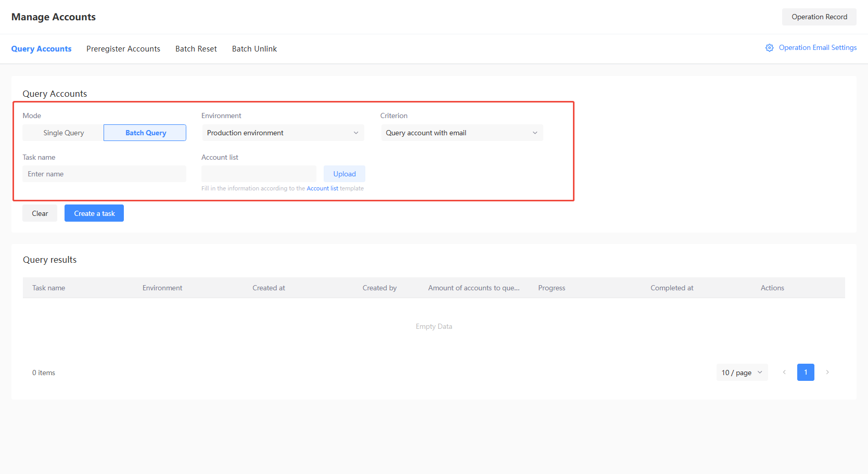Click the Created by column header

tap(379, 288)
